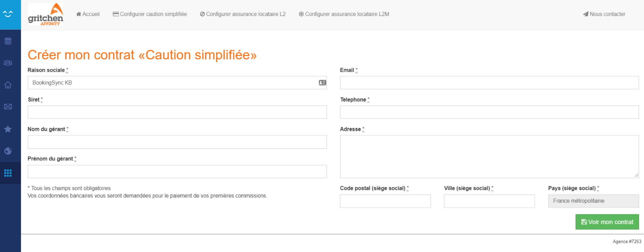Open Configurer assurance locataire L2 menu
Viewport: 644px width, 252px height.
pos(242,14)
